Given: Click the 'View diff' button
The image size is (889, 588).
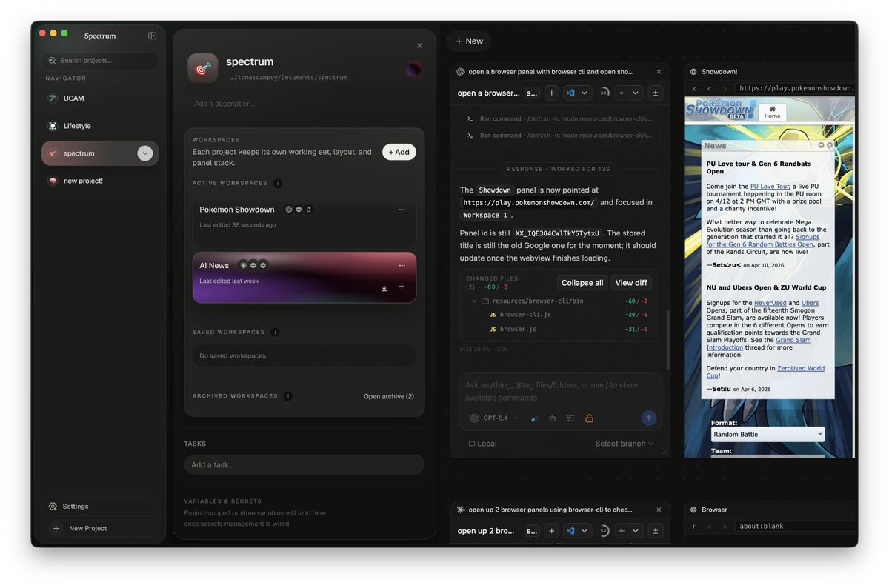Looking at the screenshot, I should (x=631, y=283).
